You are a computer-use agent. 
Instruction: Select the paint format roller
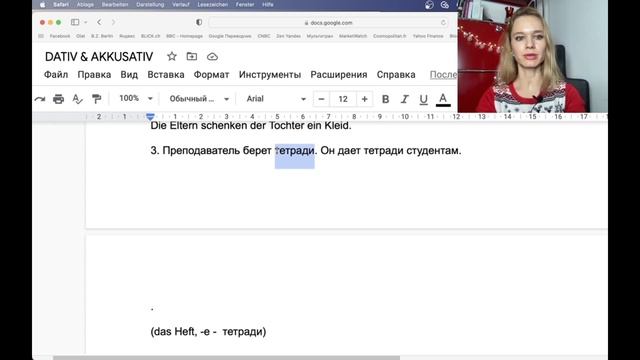tap(96, 99)
